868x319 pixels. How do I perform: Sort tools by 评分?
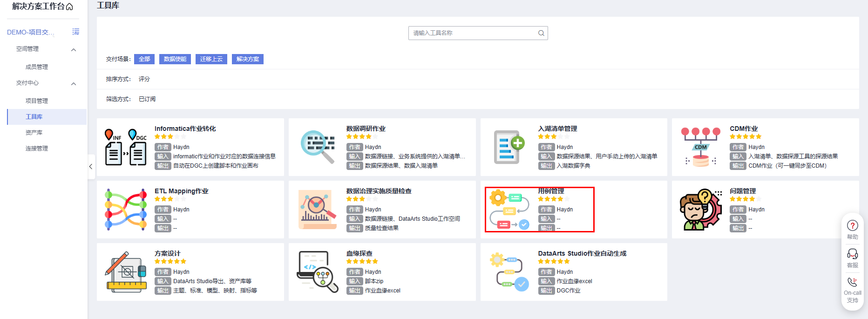[144, 79]
